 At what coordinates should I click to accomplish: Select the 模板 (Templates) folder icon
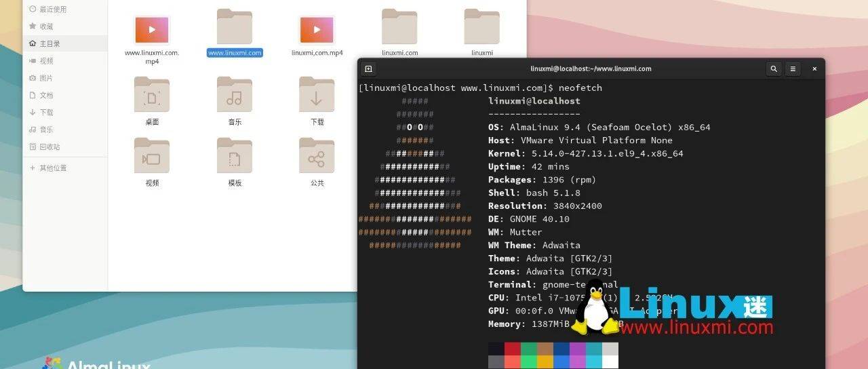pyautogui.click(x=235, y=155)
